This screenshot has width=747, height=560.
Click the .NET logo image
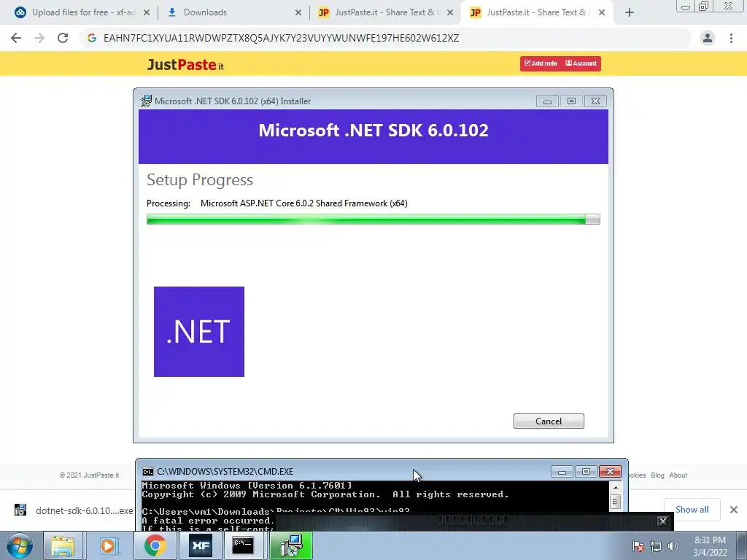pyautogui.click(x=199, y=332)
